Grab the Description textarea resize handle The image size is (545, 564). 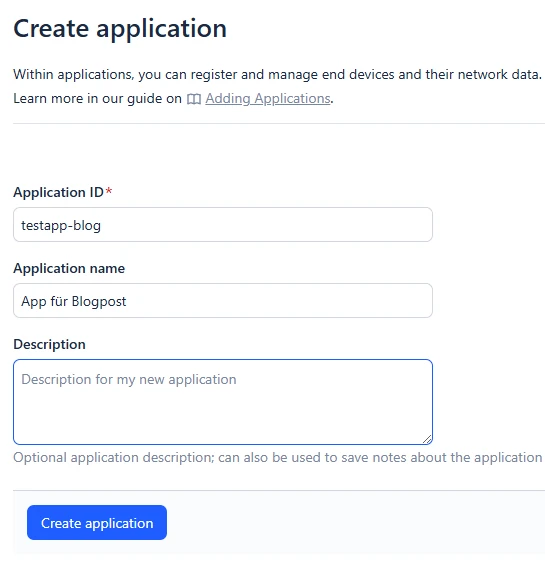427,439
